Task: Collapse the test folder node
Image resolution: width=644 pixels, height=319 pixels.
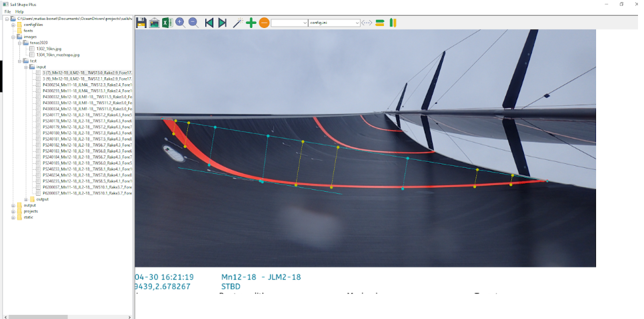Action: [x=19, y=61]
